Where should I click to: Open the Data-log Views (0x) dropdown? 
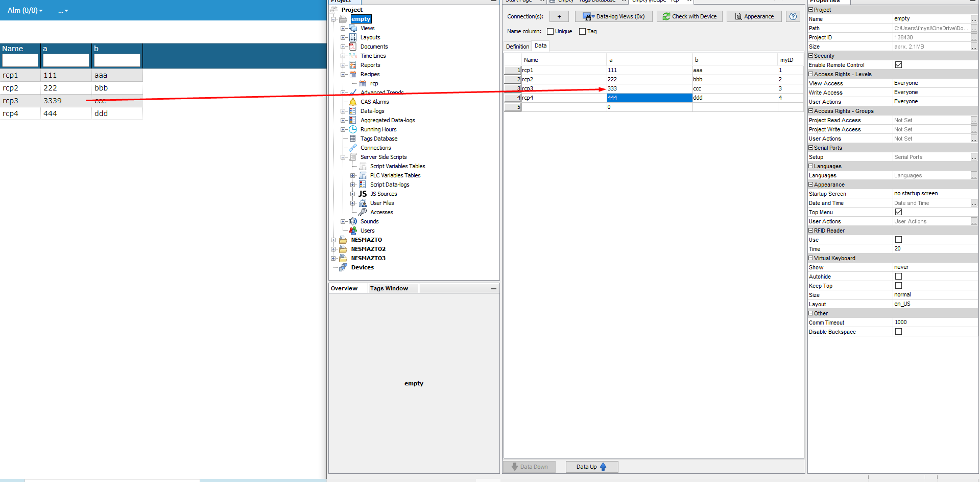[614, 16]
